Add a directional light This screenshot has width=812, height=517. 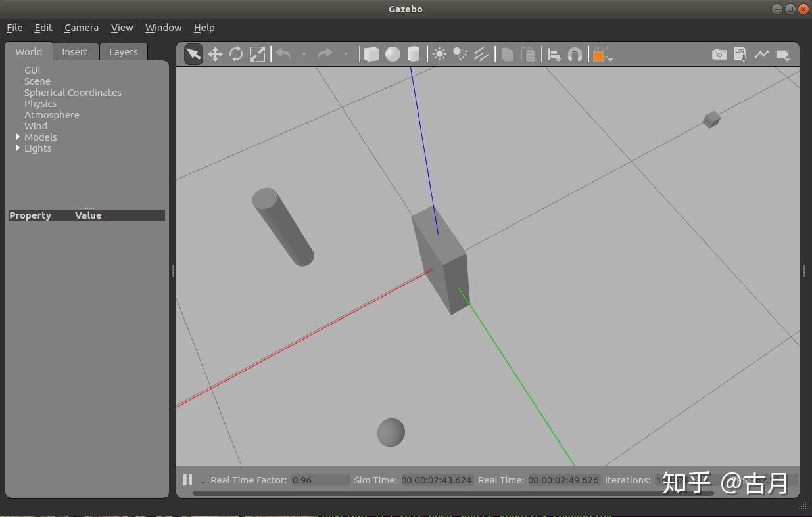coord(481,54)
